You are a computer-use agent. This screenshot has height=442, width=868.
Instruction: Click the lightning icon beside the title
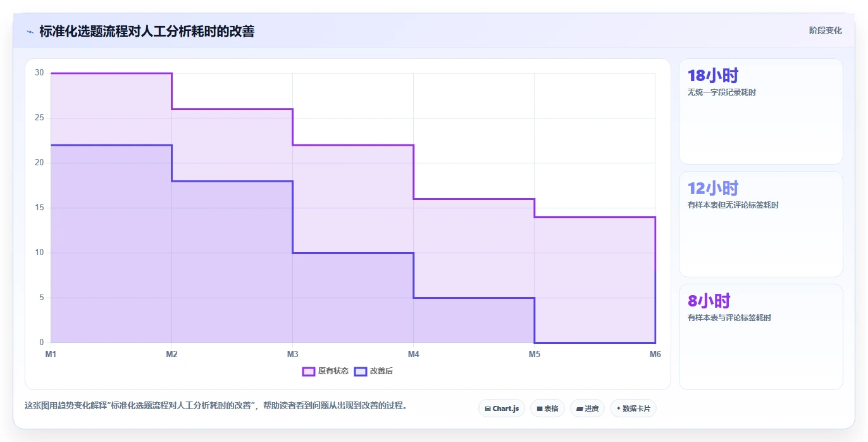coord(30,31)
